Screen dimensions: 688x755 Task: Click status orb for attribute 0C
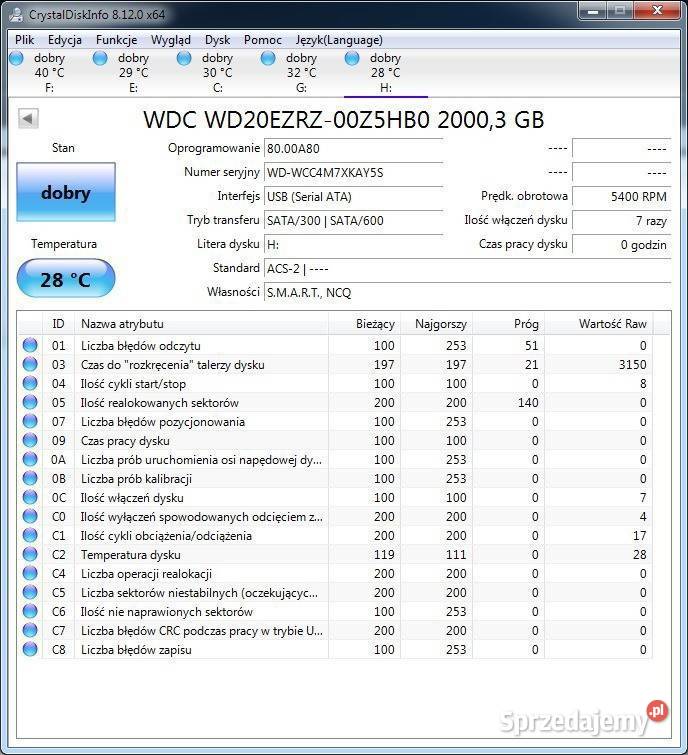[x=30, y=497]
